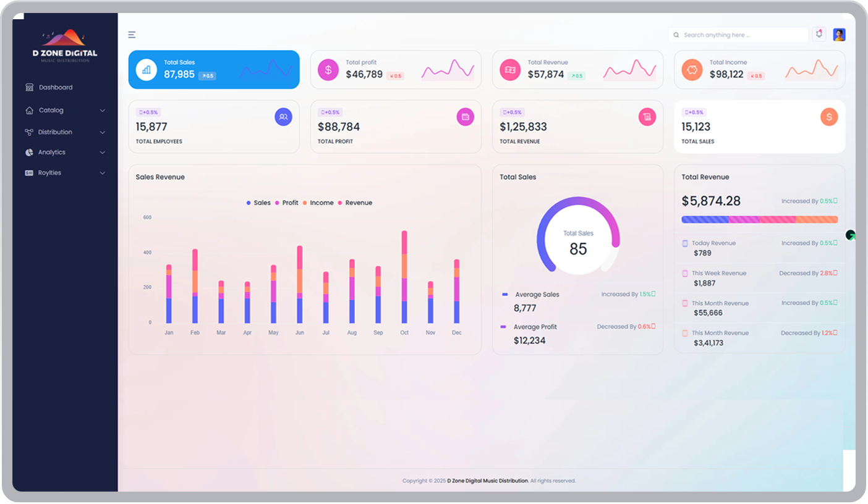Click the Total Revenue striped progress bar
868x504 pixels.
(759, 219)
